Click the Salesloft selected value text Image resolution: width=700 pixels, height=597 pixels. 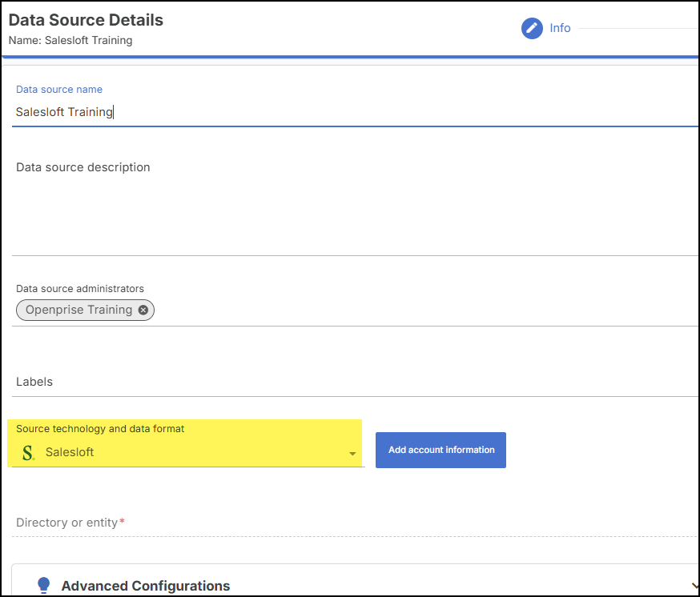70,452
